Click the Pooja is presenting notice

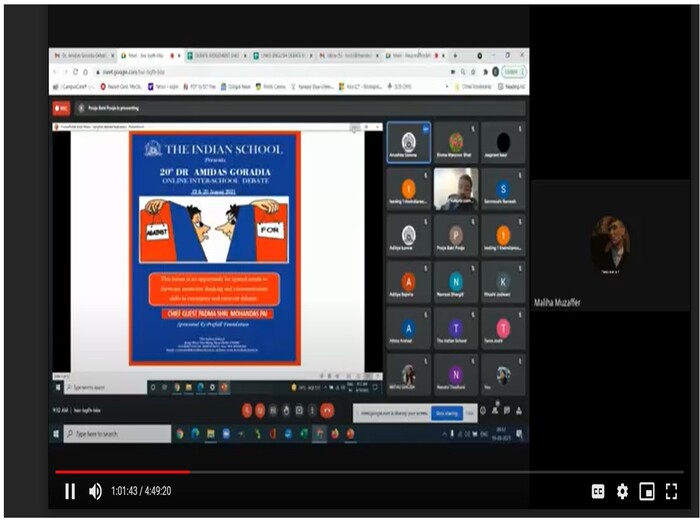(113, 108)
